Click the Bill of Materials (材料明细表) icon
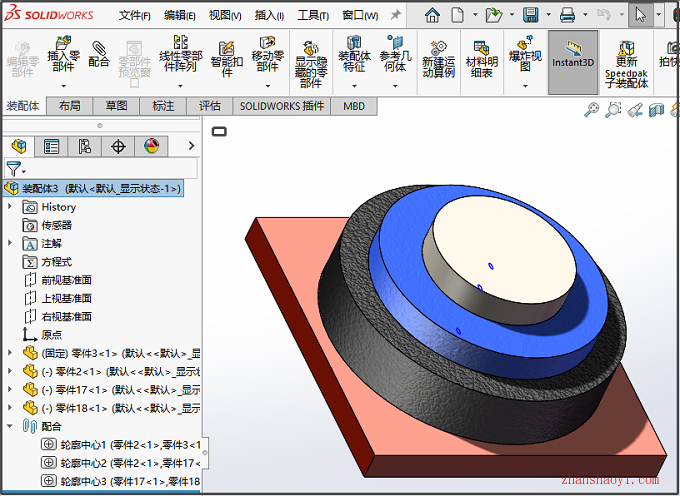This screenshot has width=680, height=496. (481, 59)
